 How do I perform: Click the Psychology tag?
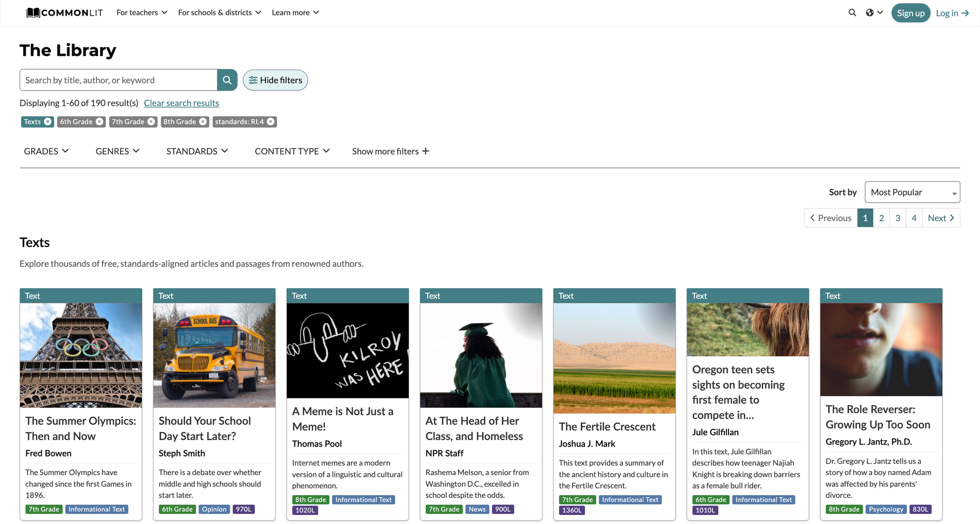pos(886,509)
